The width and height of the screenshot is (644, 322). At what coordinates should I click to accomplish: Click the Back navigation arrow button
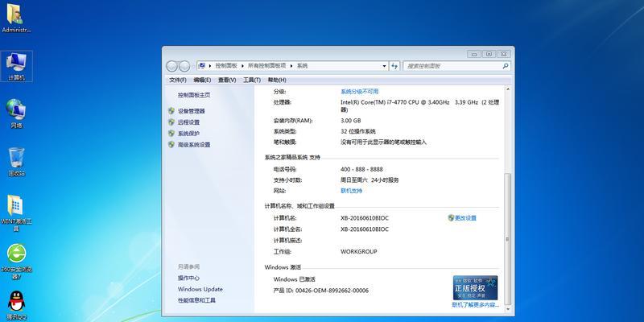(171, 66)
